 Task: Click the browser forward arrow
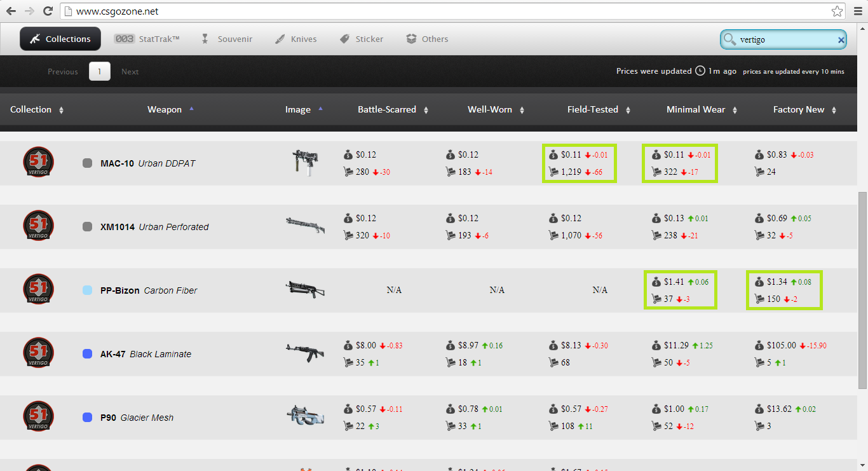(x=29, y=11)
